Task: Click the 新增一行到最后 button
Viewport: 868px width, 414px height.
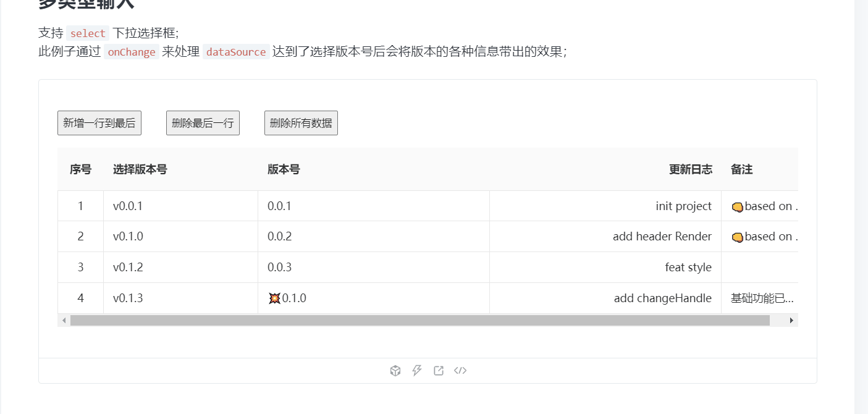Action: pos(99,122)
